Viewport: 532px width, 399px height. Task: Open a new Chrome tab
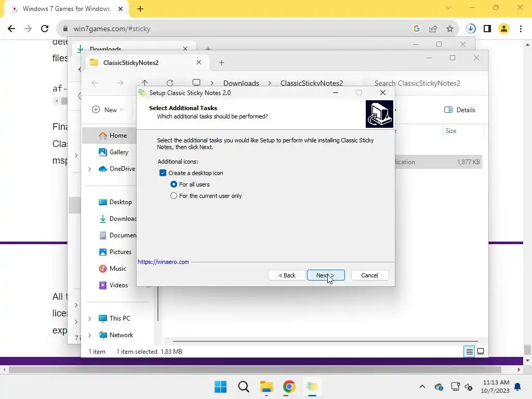click(x=140, y=9)
